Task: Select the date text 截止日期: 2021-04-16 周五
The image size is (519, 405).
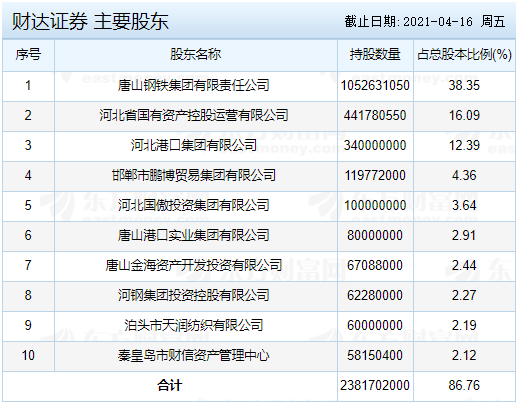Action: point(425,22)
